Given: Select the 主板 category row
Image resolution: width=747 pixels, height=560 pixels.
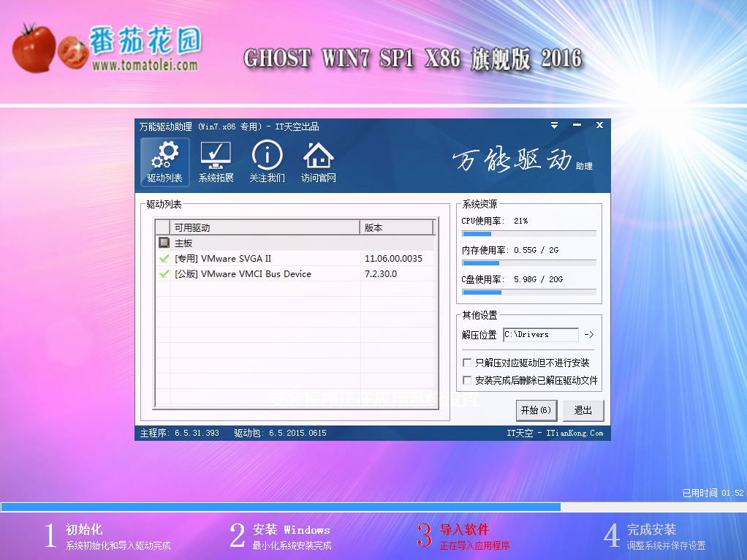Looking at the screenshot, I should pos(295,243).
